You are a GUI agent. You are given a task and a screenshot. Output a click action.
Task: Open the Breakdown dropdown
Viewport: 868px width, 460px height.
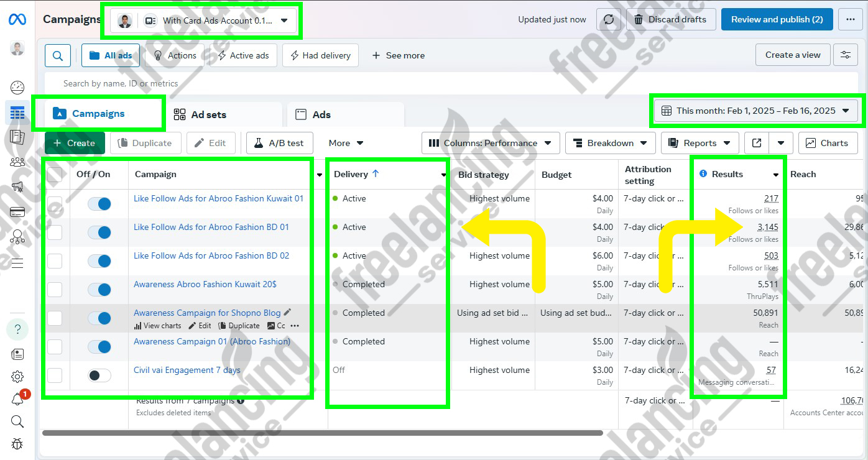(611, 143)
